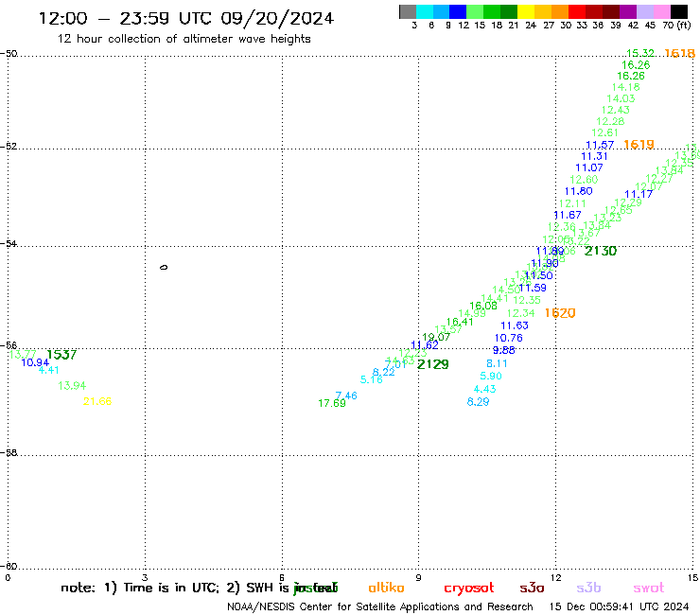Click the wave height value 8.11

497,363
